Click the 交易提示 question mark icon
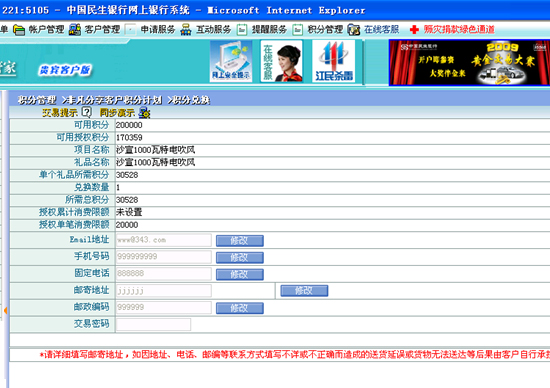This screenshot has height=388, width=550. [87, 112]
